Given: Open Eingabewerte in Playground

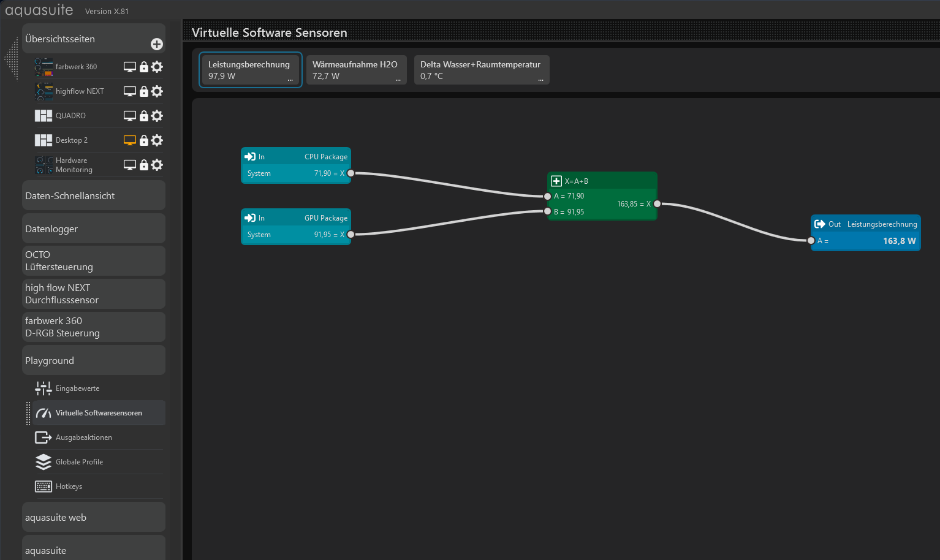Looking at the screenshot, I should click(x=99, y=388).
